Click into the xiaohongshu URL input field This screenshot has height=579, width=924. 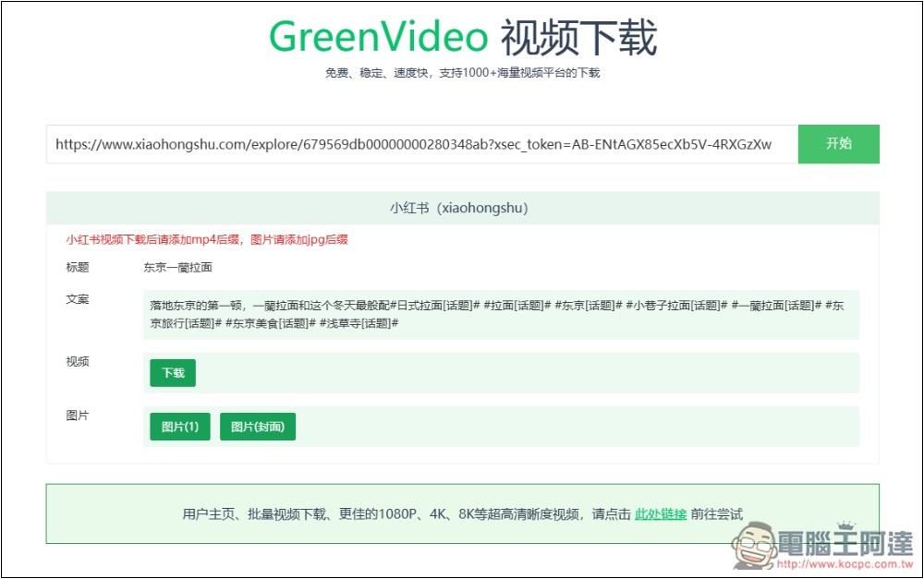[x=422, y=144]
